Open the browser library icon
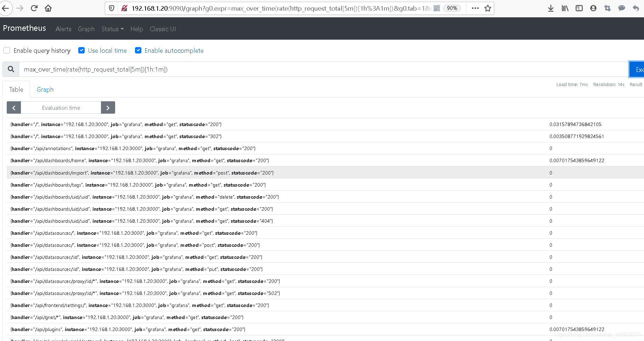644x341 pixels. coord(565,8)
